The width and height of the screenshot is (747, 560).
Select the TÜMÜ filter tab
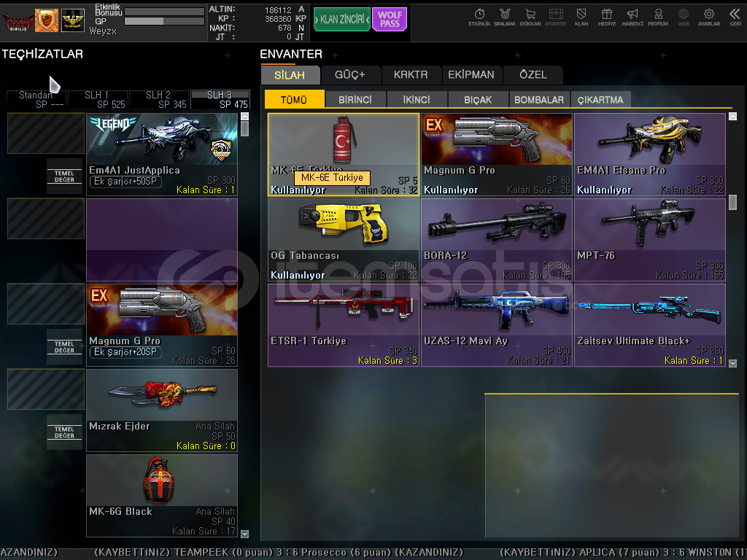pos(294,99)
